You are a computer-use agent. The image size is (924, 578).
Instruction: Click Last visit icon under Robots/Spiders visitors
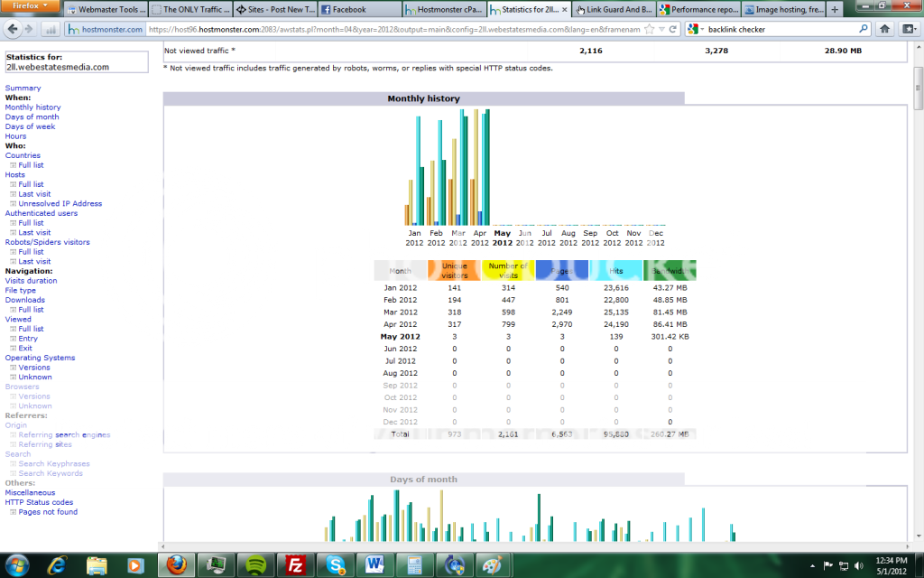pyautogui.click(x=13, y=261)
